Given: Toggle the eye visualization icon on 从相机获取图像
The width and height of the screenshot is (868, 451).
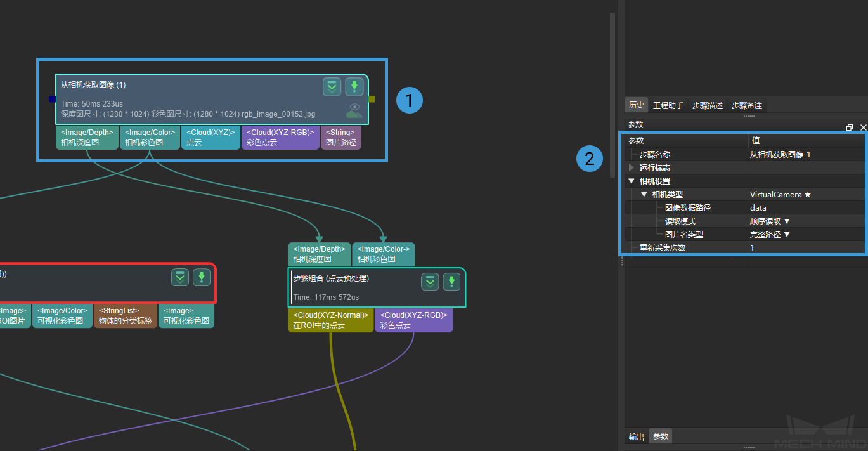Looking at the screenshot, I should pos(354,110).
